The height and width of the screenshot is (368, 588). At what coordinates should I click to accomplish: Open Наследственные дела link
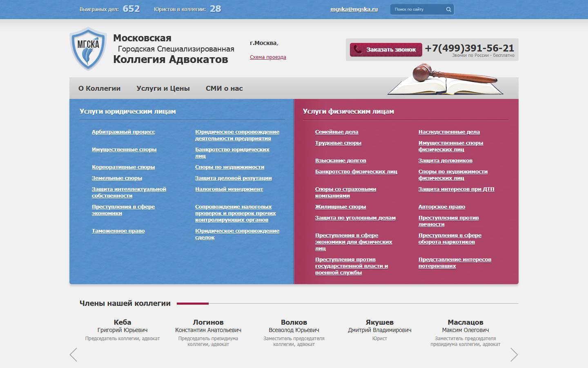(x=449, y=132)
